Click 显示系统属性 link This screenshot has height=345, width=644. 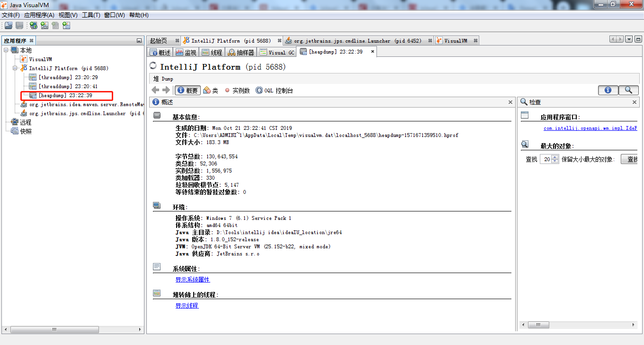coord(192,280)
